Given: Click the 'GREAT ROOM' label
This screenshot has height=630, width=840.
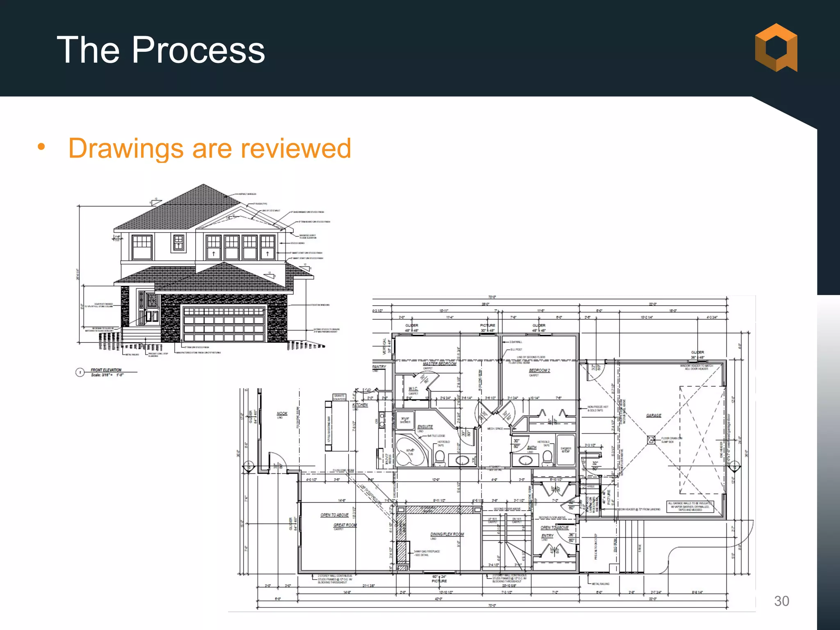Looking at the screenshot, I should 345,525.
